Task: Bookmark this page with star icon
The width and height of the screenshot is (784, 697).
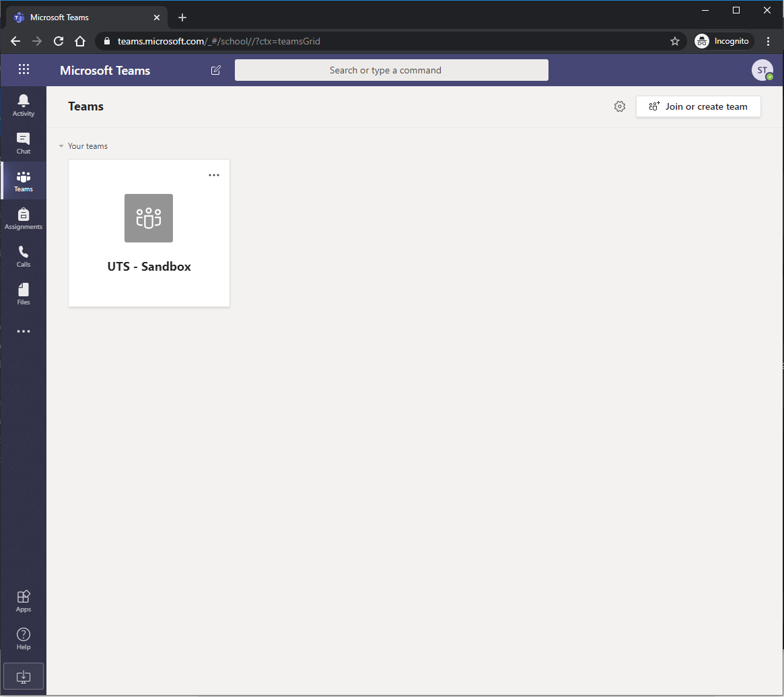Action: coord(675,41)
